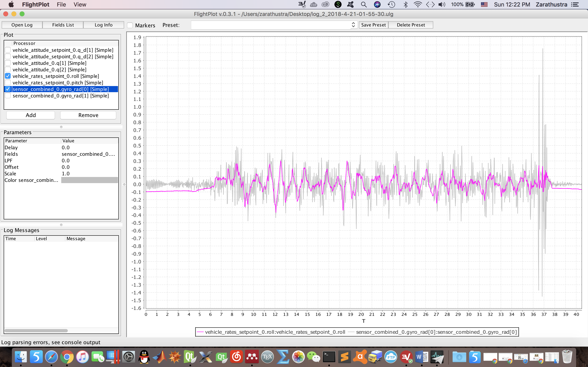Click the gray Color value swatch

pyautogui.click(x=89, y=180)
